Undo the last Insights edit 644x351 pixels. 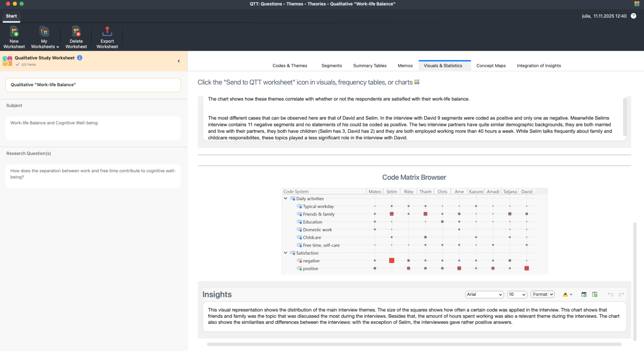point(611,294)
